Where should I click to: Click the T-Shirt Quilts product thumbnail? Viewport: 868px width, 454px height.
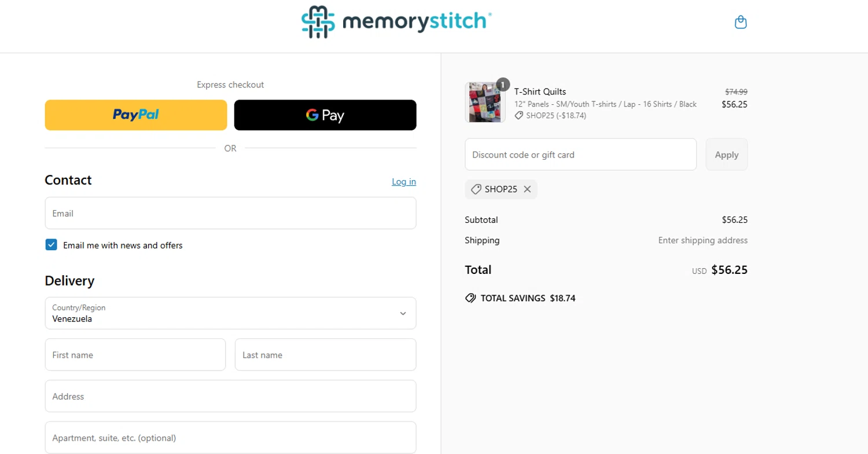(x=486, y=102)
